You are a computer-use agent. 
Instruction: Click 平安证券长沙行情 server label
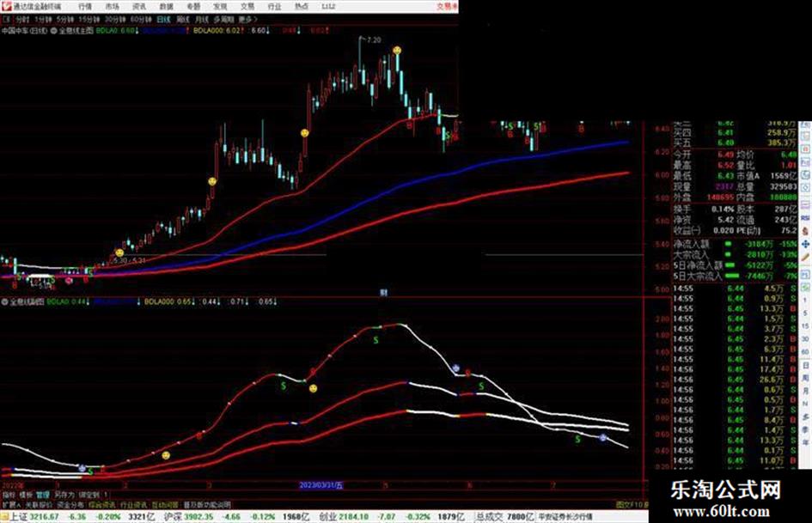coord(565,517)
